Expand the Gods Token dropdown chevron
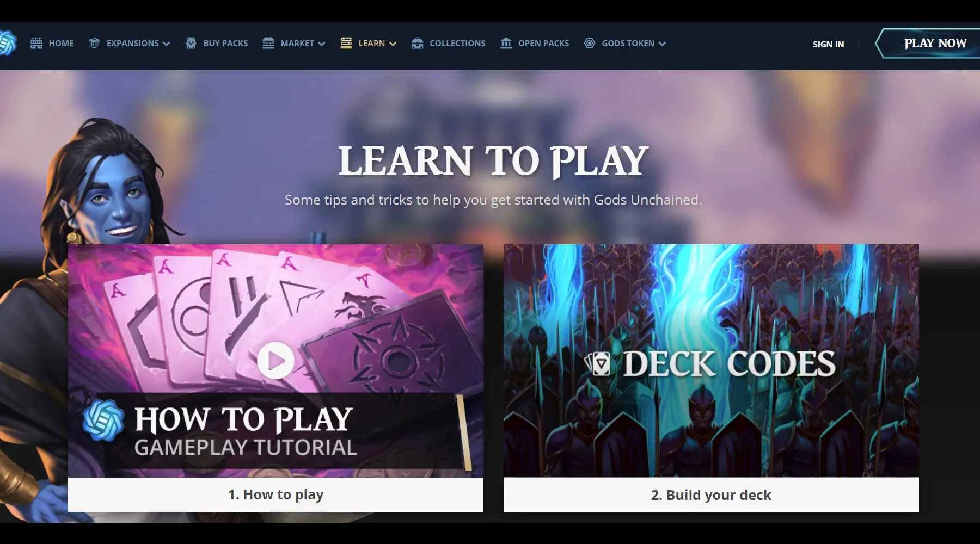The height and width of the screenshot is (544, 980). click(x=662, y=44)
